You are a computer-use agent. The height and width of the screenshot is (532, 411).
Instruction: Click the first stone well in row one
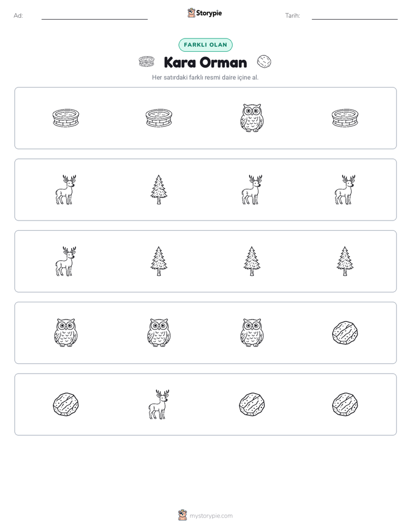tap(66, 118)
